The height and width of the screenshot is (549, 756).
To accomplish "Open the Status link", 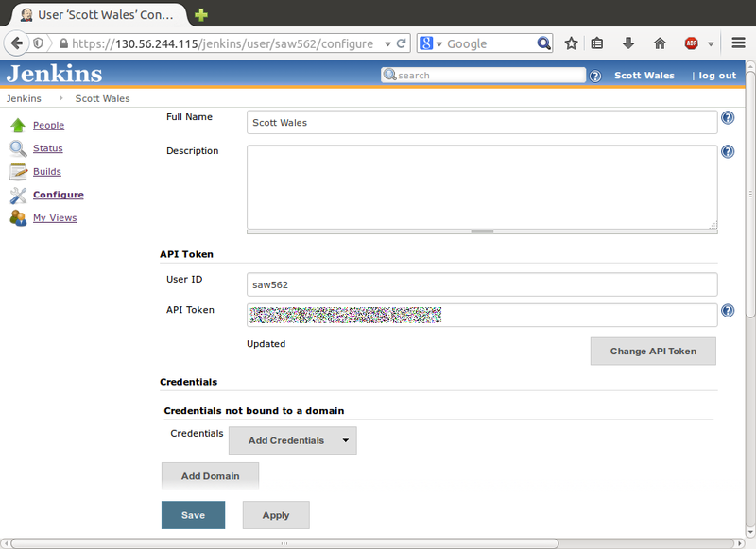I will [x=48, y=148].
